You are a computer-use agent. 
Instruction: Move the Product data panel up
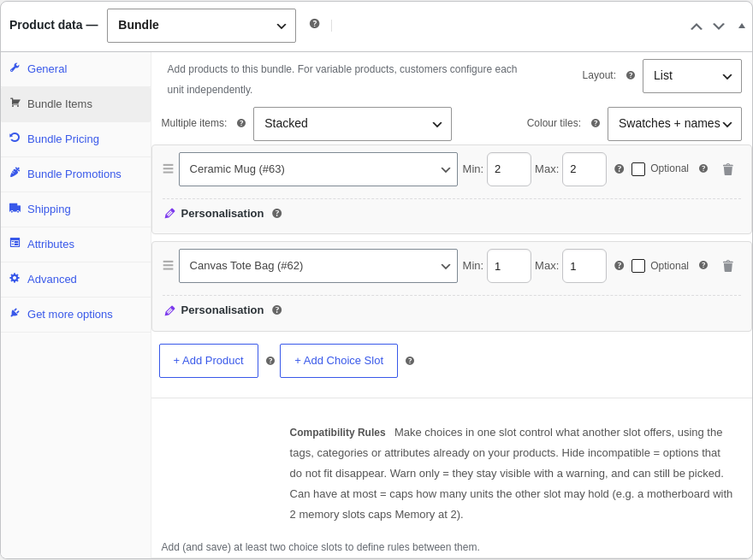(697, 27)
